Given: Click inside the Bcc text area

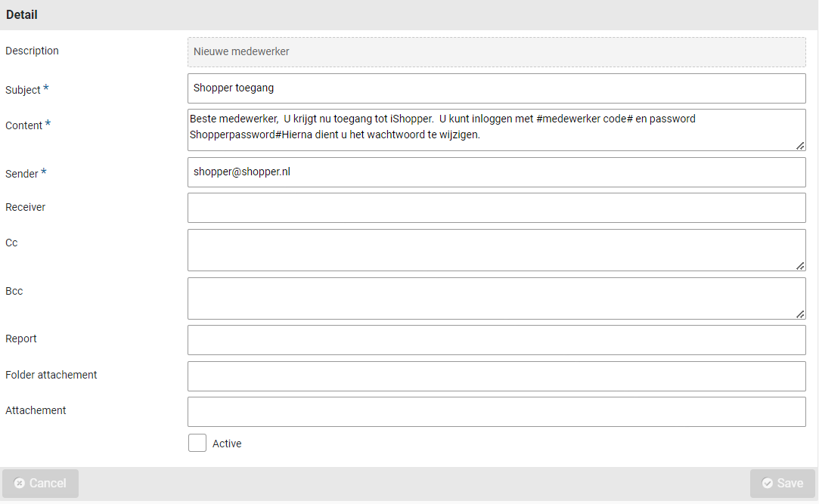Looking at the screenshot, I should click(496, 298).
